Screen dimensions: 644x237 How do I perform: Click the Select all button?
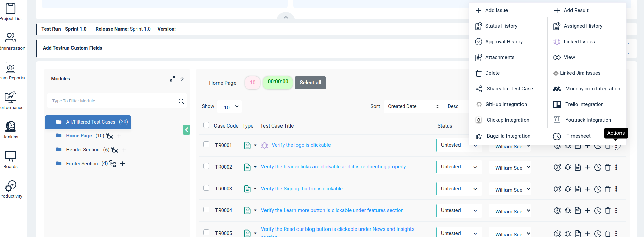tap(310, 83)
